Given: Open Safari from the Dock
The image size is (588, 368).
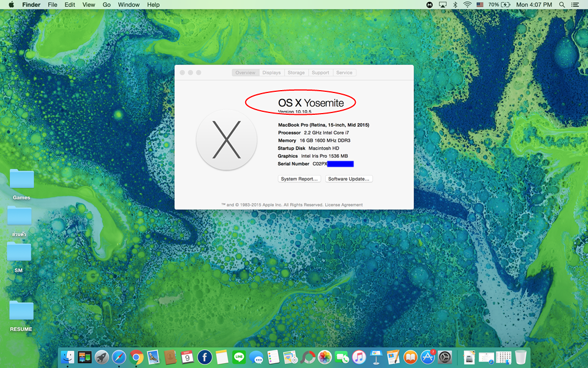Looking at the screenshot, I should (119, 357).
